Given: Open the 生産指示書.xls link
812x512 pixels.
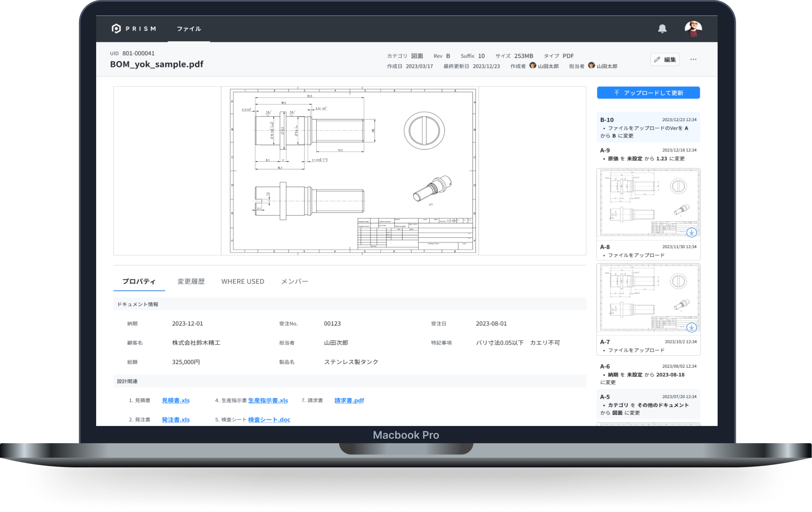Looking at the screenshot, I should [x=268, y=401].
